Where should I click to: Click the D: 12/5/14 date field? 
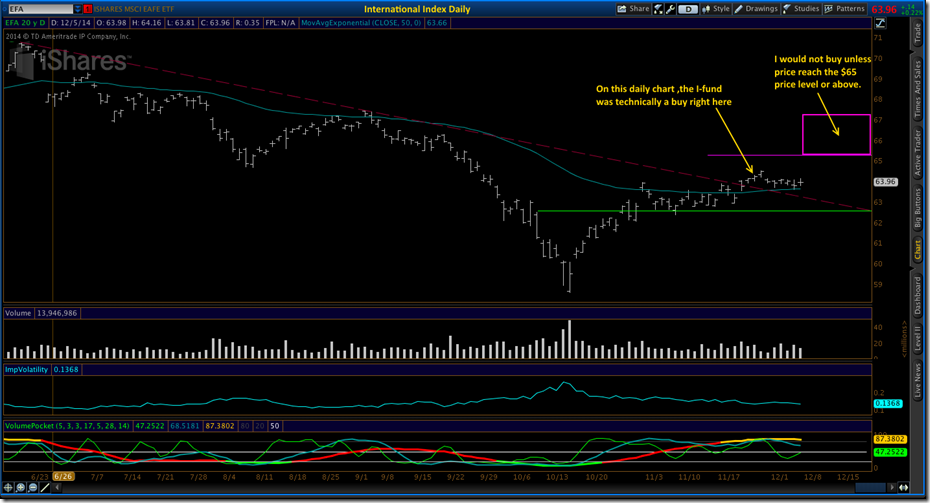tap(71, 23)
